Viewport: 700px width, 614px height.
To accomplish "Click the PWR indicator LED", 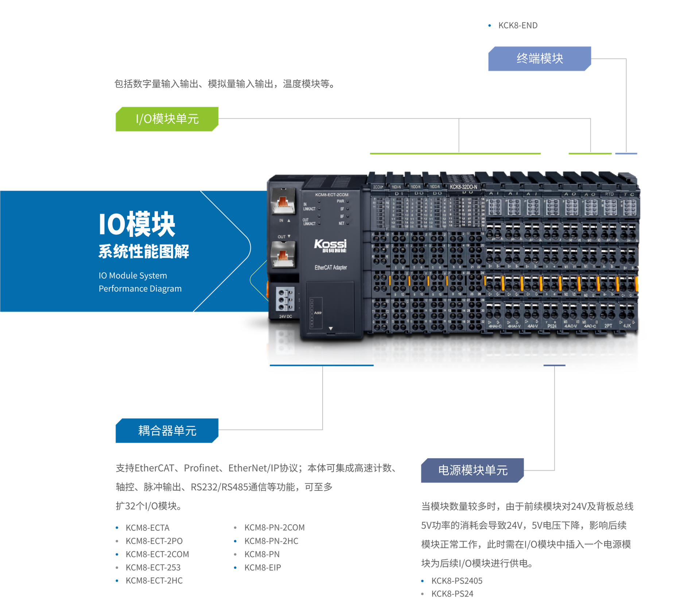I will click(347, 201).
